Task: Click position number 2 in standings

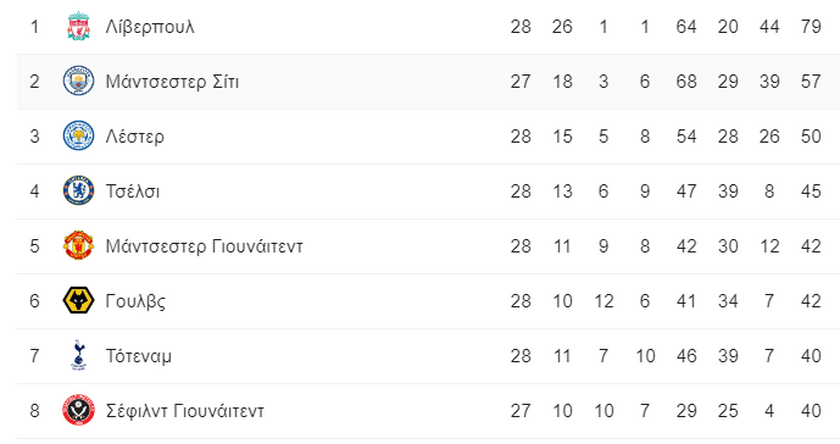Action: click(34, 81)
